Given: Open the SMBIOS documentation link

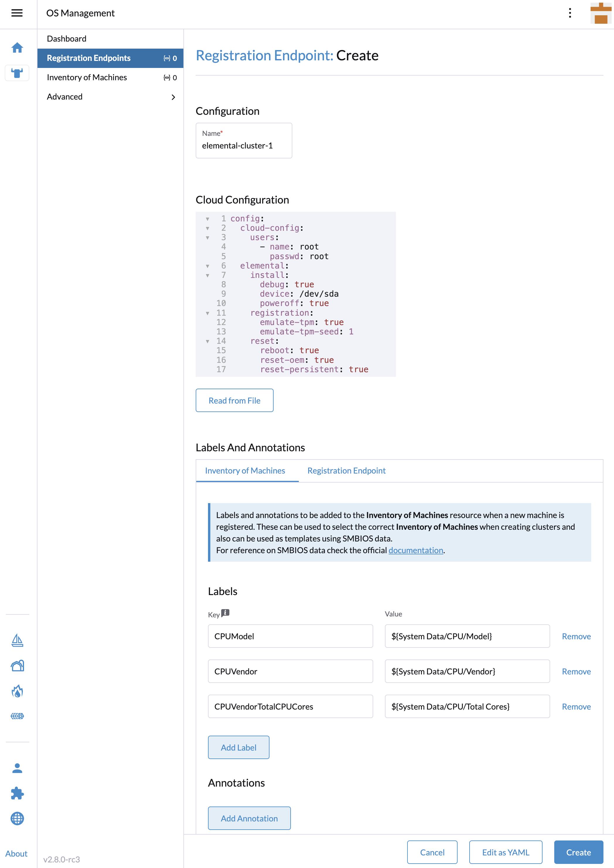Looking at the screenshot, I should tap(415, 550).
